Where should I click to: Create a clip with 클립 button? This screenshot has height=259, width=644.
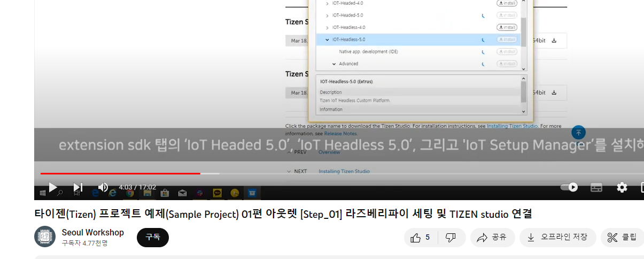[x=623, y=238]
